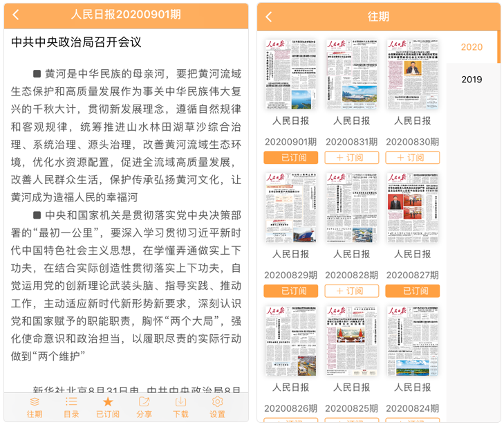The height and width of the screenshot is (427, 504).
Task: Click the 20200901期 issue label text
Action: pos(290,142)
